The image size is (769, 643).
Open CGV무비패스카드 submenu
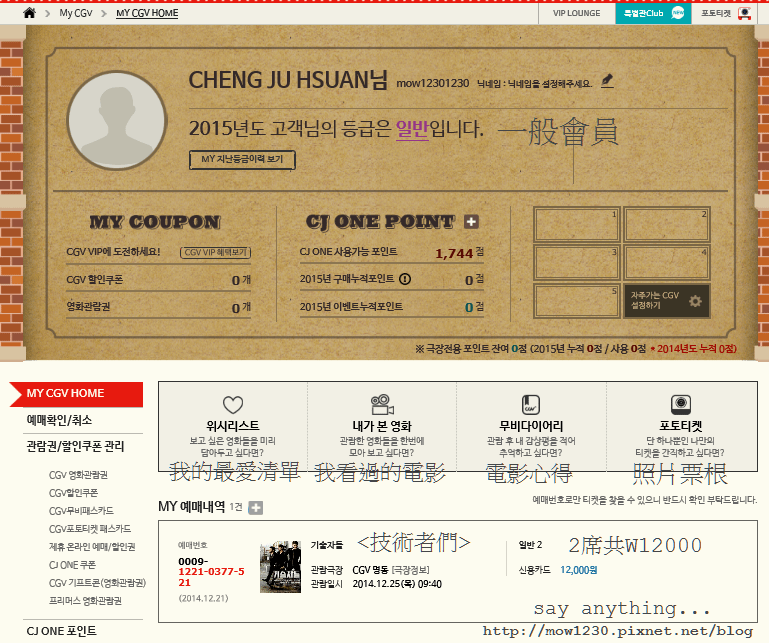pyautogui.click(x=81, y=511)
